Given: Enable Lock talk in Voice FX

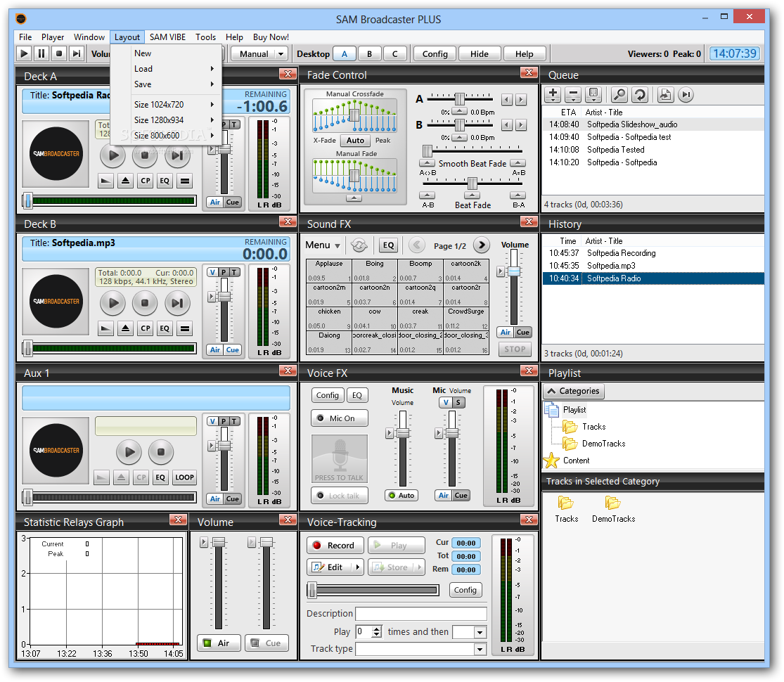Looking at the screenshot, I should 340,496.
